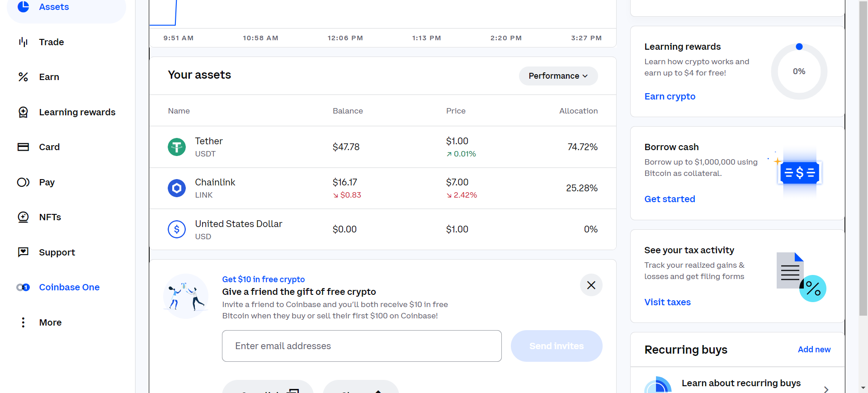Click the Send invites button
Image resolution: width=868 pixels, height=393 pixels.
pyautogui.click(x=557, y=346)
